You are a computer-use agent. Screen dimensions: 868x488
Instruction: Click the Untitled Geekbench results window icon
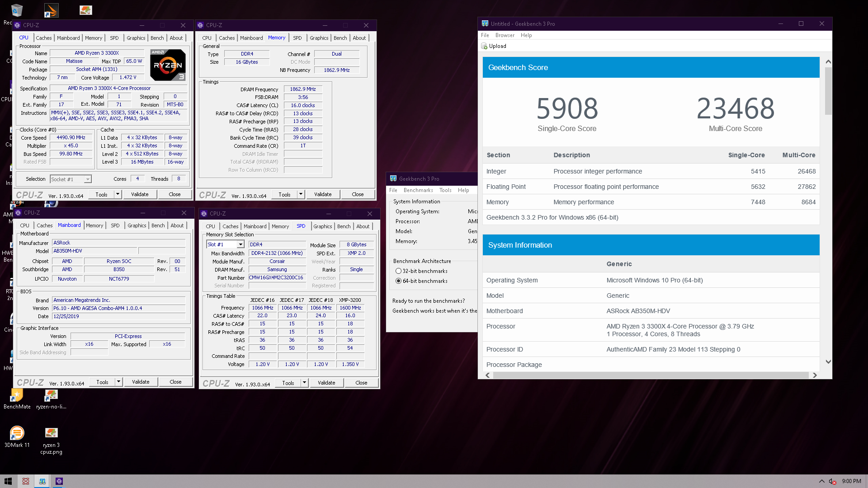[x=485, y=23]
